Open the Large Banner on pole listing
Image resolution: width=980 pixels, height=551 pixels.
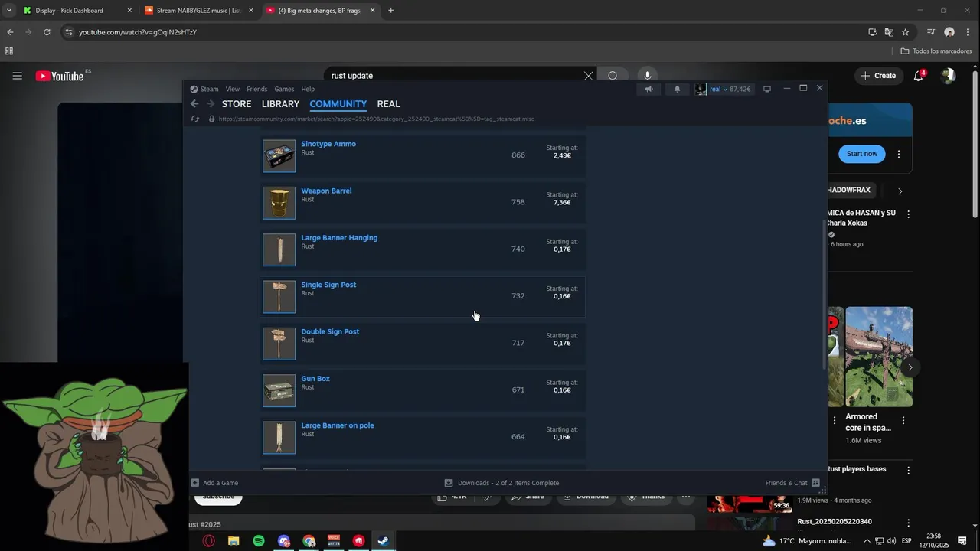pos(423,437)
